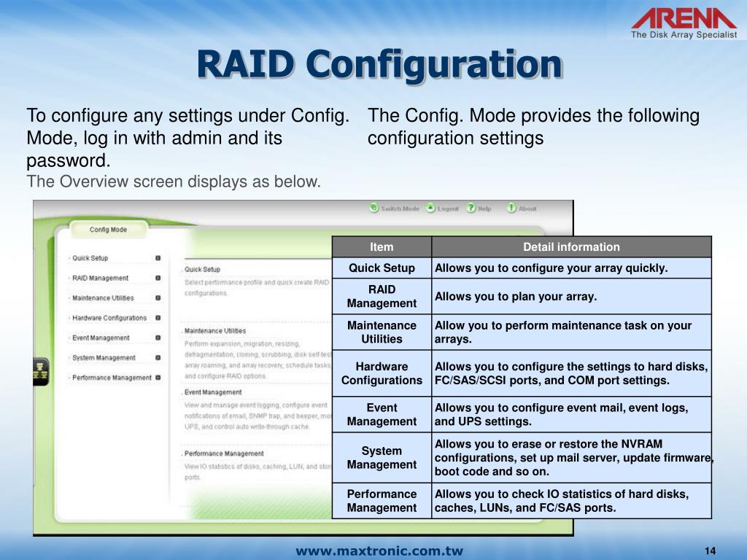Click the 'RAID Management' table cell
Viewport: 747px width, 560px height.
[x=382, y=296]
